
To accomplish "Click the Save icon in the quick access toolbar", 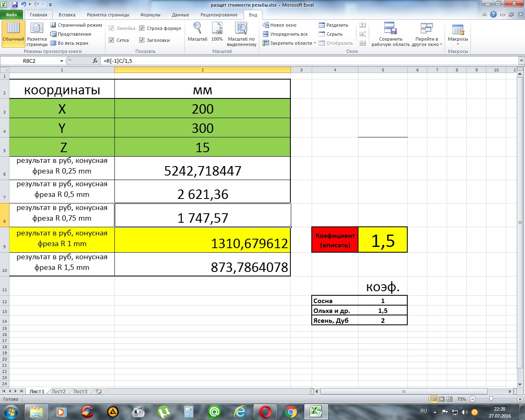I will pos(15,5).
